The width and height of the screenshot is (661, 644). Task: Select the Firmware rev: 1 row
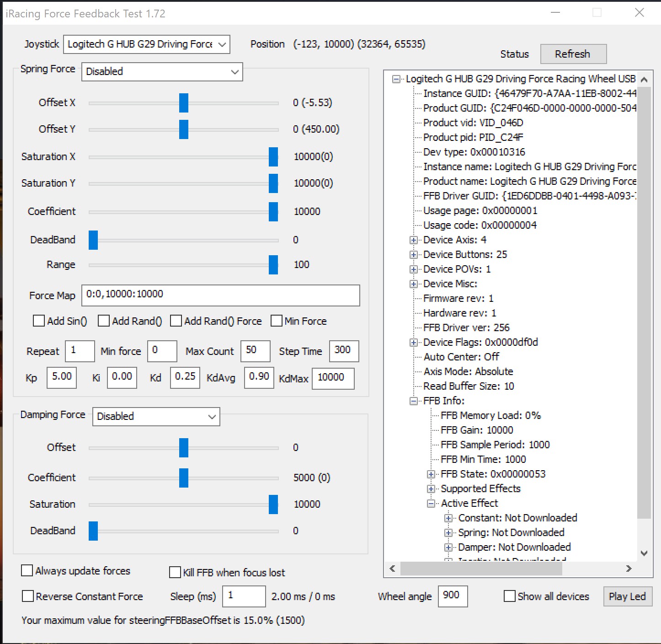458,298
